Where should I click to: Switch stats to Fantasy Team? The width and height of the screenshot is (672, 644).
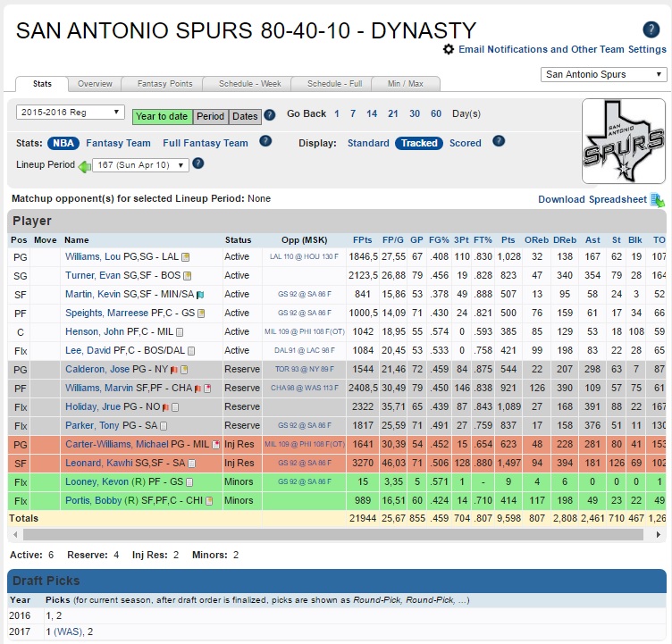coord(118,143)
